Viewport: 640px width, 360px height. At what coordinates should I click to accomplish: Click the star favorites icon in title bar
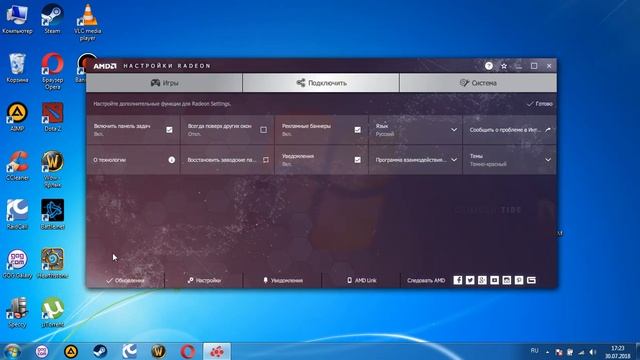tap(504, 66)
